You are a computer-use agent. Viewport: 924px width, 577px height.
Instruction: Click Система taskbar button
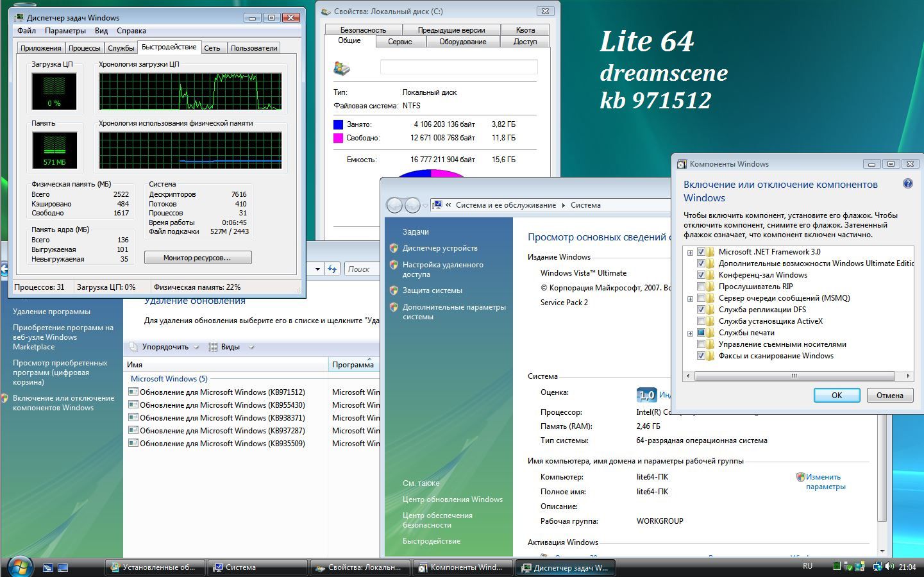click(257, 567)
